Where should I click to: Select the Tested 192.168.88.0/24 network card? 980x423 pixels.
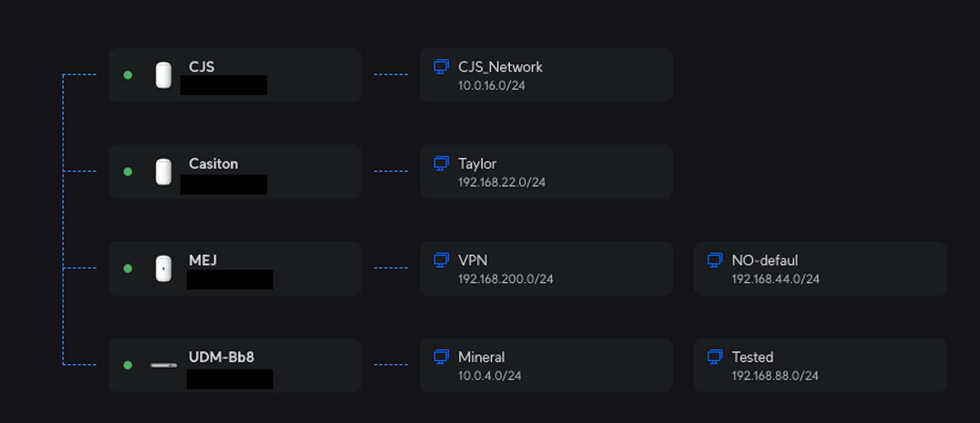tap(820, 365)
